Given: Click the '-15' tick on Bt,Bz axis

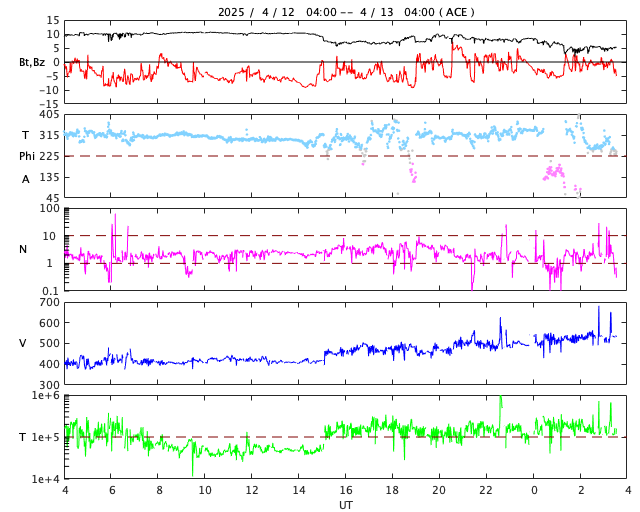Looking at the screenshot, I should [49, 104].
